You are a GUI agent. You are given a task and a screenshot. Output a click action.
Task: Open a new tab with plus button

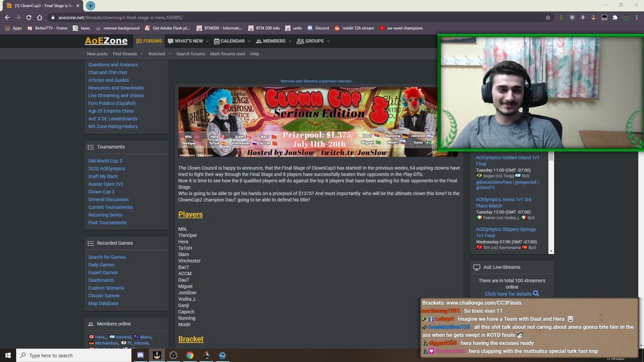90,6
